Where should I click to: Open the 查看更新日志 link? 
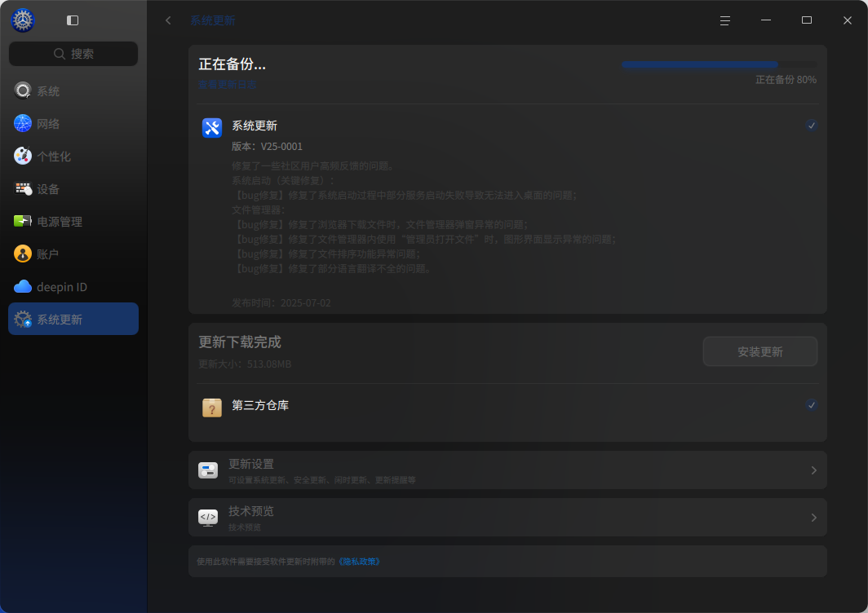click(x=227, y=85)
